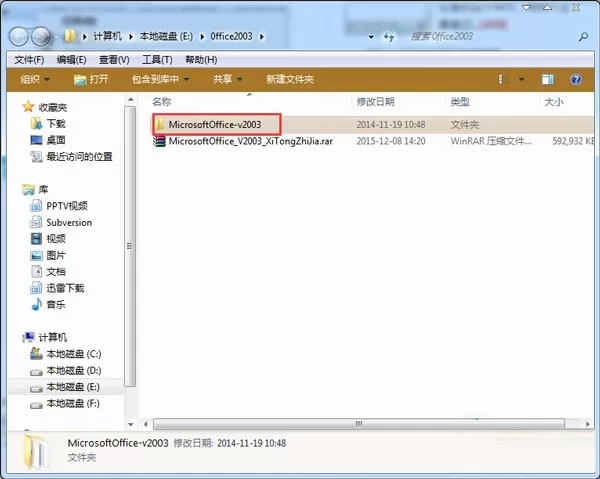Select 本地磁盘 (F:) in the sidebar
Screen dimensions: 600x479
coord(73,403)
